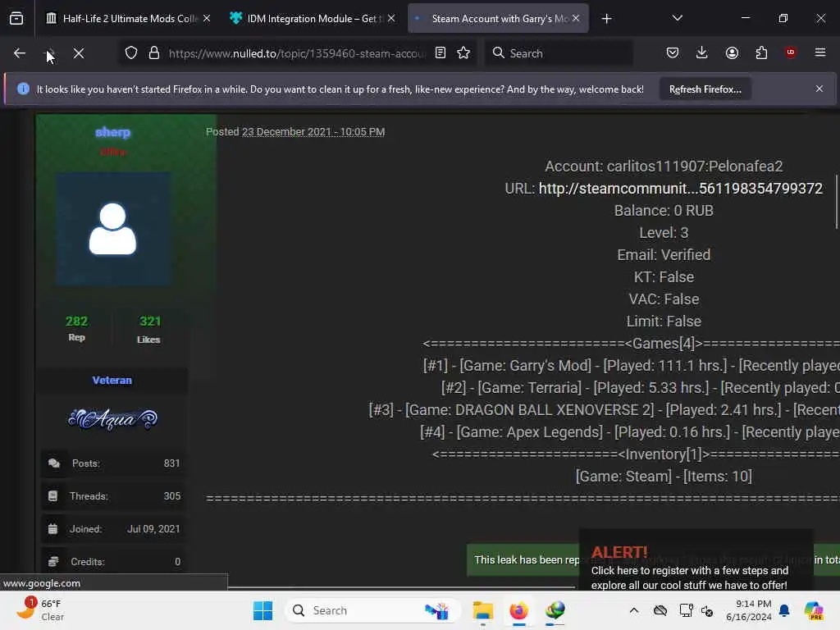This screenshot has height=630, width=840.
Task: Save page to Pocket
Action: (673, 53)
